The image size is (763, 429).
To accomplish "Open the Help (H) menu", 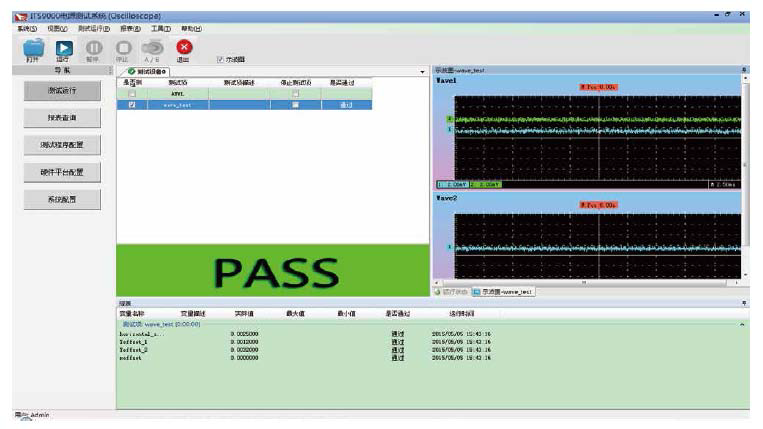I will [x=191, y=29].
